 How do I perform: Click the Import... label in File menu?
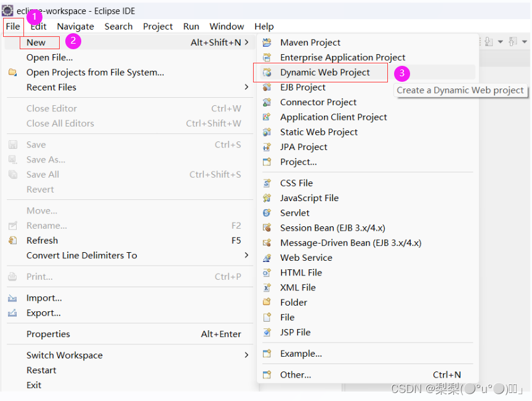[x=44, y=298]
